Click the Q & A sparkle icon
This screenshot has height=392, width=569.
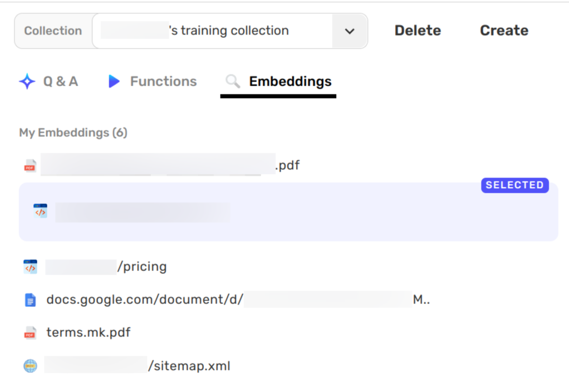(x=27, y=82)
